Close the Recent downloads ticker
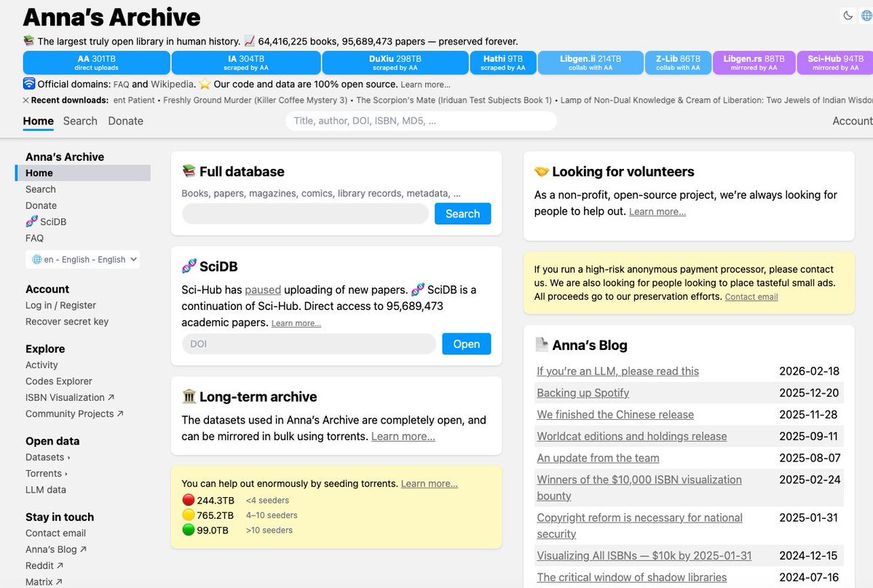The image size is (873, 588). (25, 100)
